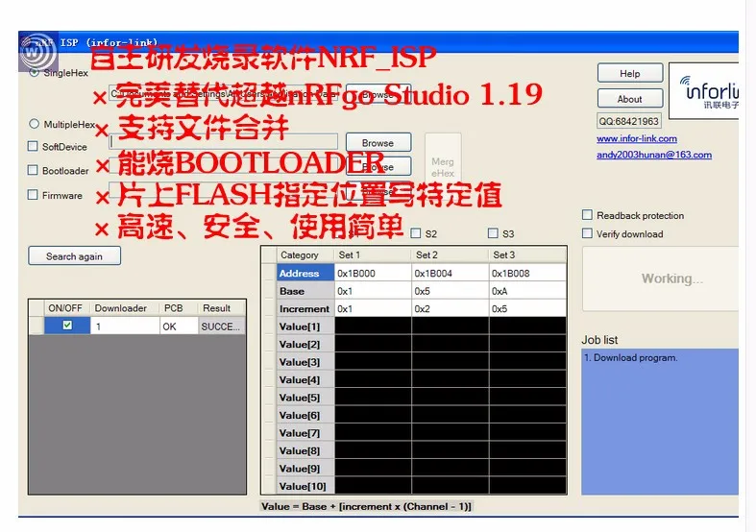Select the Value[6] row header
The image size is (756, 532).
click(x=305, y=416)
